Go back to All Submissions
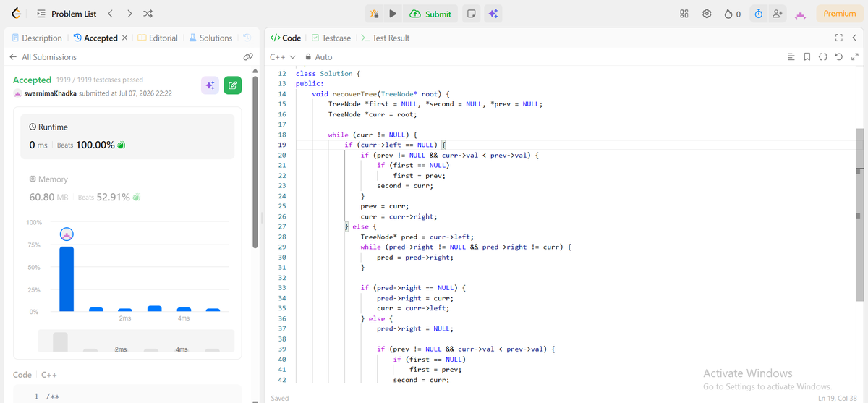Screen dimensions: 868x403 pos(43,57)
